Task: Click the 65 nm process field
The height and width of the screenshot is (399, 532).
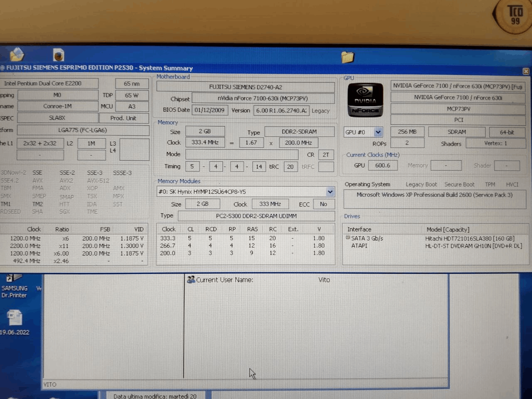Action: [x=132, y=84]
